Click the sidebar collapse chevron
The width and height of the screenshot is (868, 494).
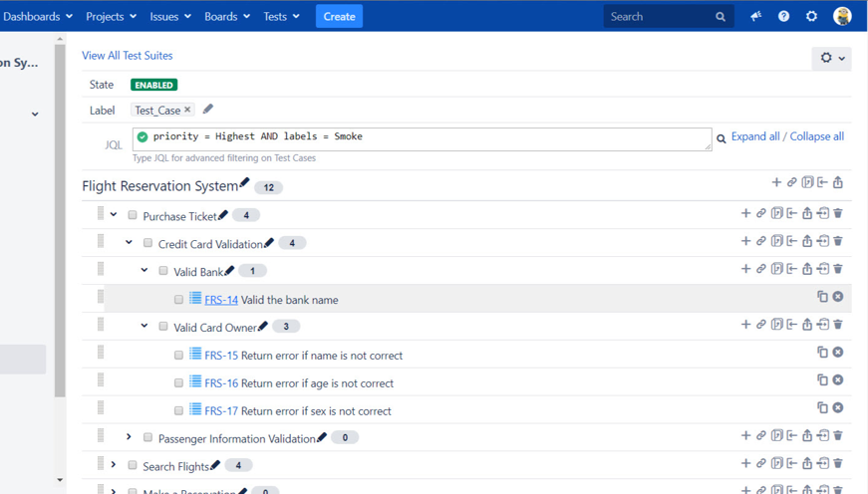(35, 114)
